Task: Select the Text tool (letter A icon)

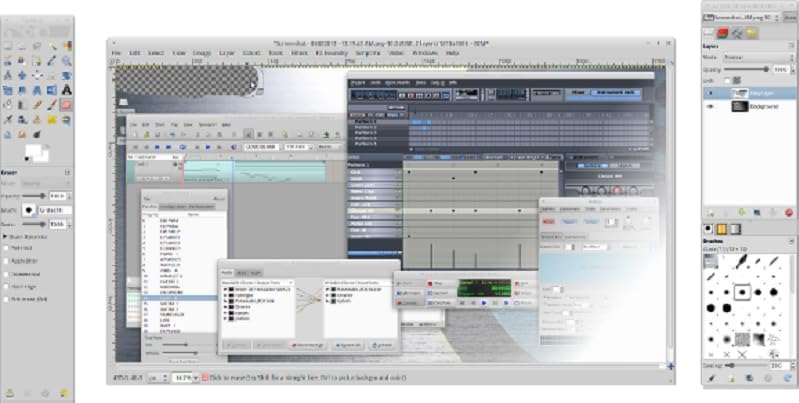Action: [66, 90]
